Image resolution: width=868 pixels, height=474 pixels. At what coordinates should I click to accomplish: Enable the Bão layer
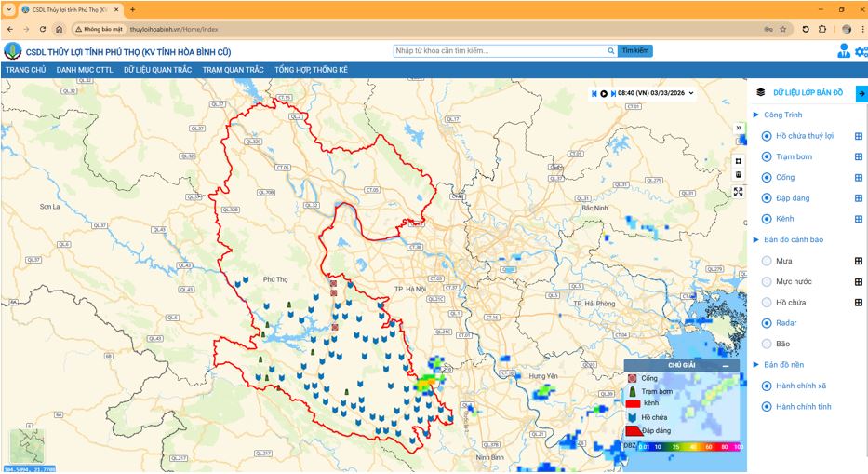767,344
